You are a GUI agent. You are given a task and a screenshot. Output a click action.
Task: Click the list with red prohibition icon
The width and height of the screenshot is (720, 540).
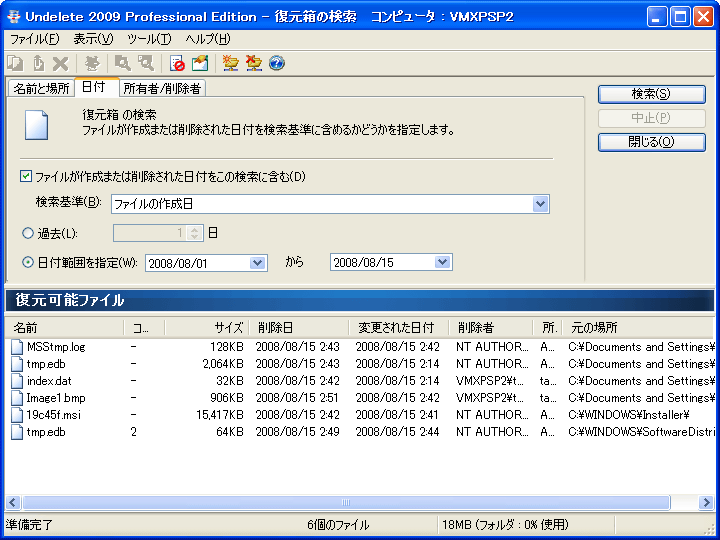177,63
